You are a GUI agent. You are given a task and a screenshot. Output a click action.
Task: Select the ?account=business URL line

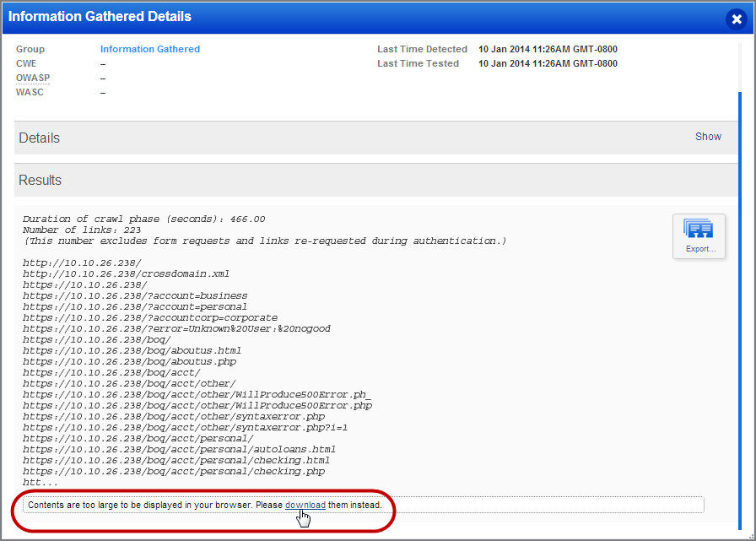click(135, 295)
